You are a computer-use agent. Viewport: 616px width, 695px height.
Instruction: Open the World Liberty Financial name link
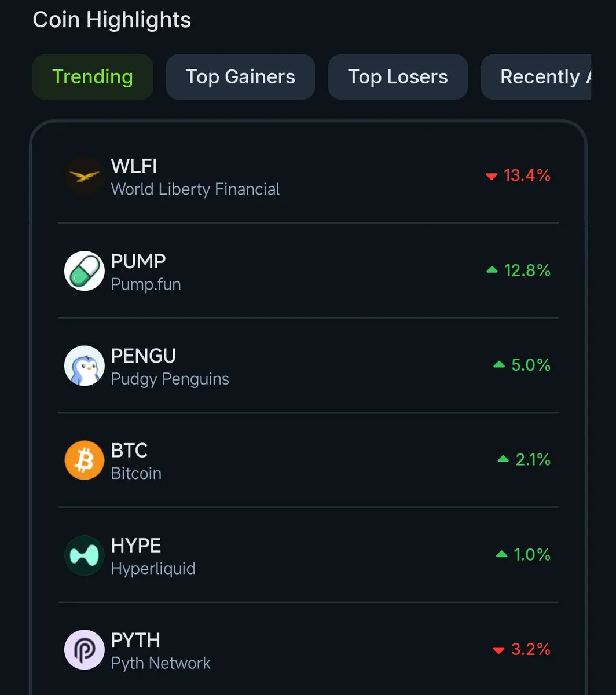click(x=195, y=189)
